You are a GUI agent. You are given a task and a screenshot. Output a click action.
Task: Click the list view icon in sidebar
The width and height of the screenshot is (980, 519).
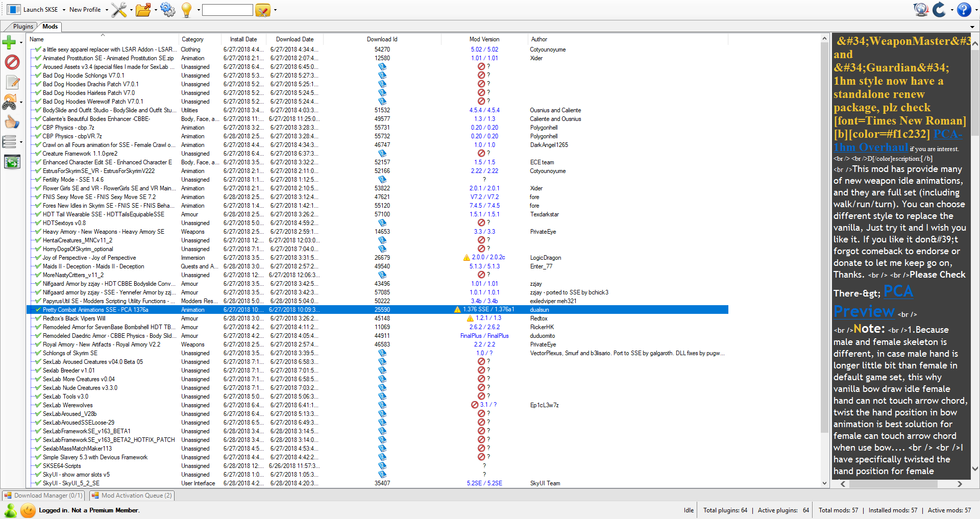10,142
